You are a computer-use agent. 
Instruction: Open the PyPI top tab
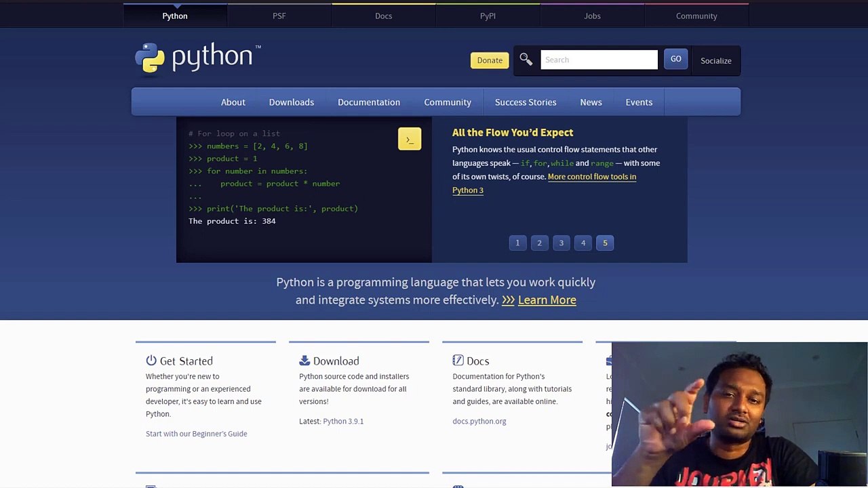pyautogui.click(x=488, y=16)
